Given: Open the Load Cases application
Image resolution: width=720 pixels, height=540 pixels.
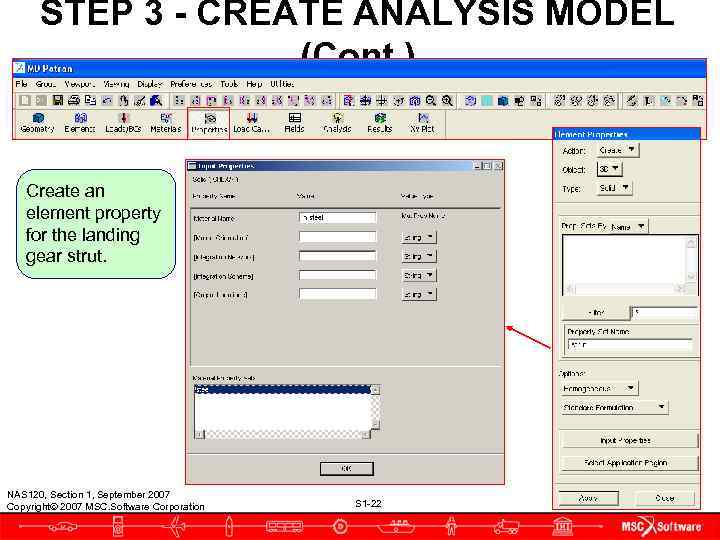Looking at the screenshot, I should tap(251, 123).
